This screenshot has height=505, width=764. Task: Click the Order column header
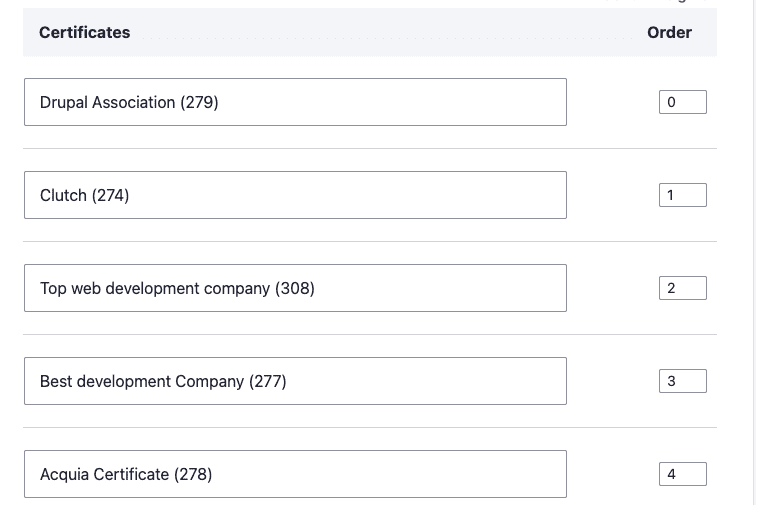click(669, 33)
